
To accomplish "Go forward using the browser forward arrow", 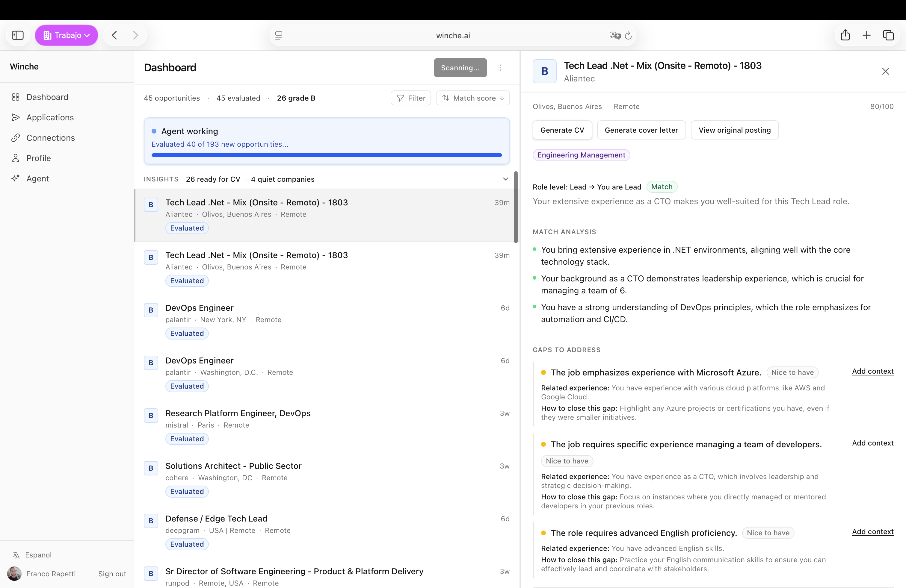I will [135, 35].
